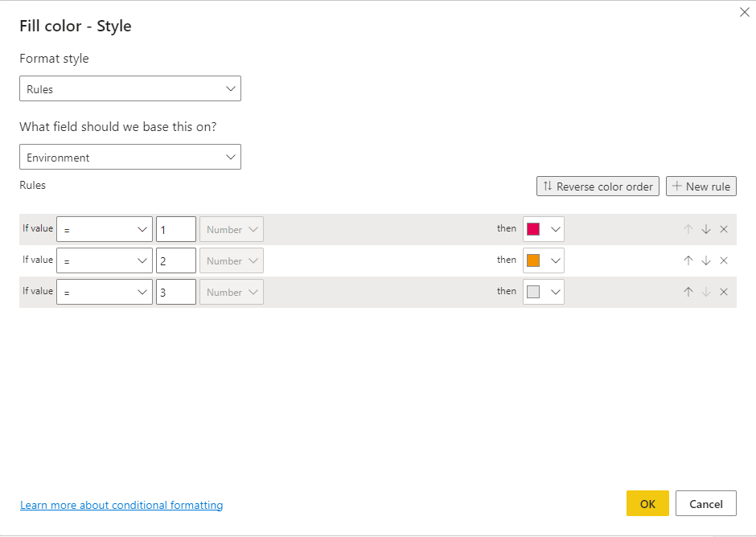Delete the second rule using its X icon
This screenshot has width=756, height=537.
723,260
